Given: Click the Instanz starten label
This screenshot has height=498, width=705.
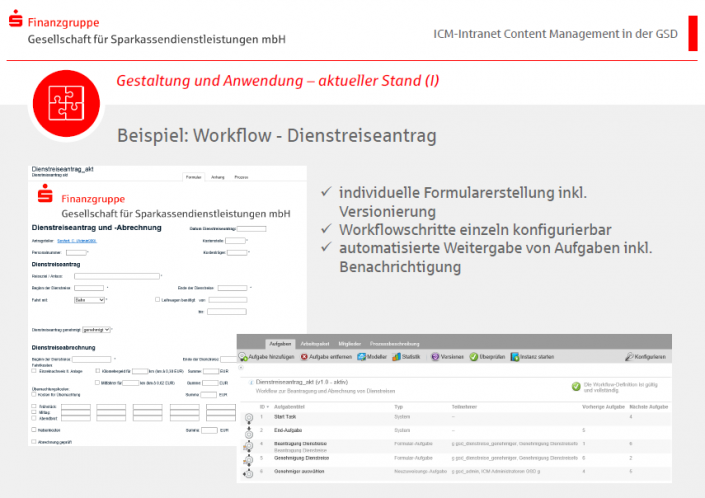Looking at the screenshot, I should 537,357.
